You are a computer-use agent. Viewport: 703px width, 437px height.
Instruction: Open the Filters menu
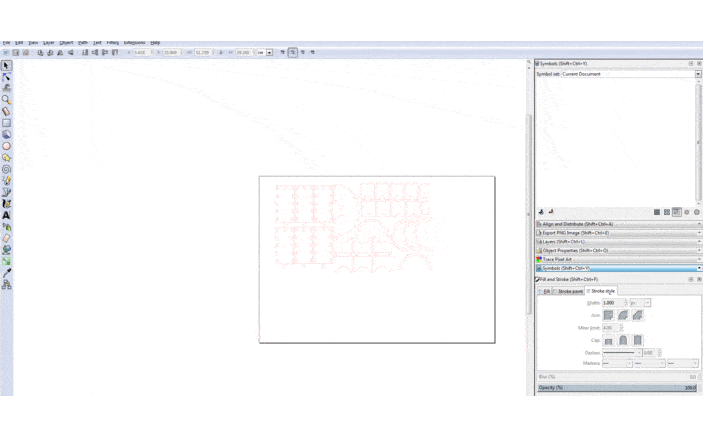[x=113, y=43]
